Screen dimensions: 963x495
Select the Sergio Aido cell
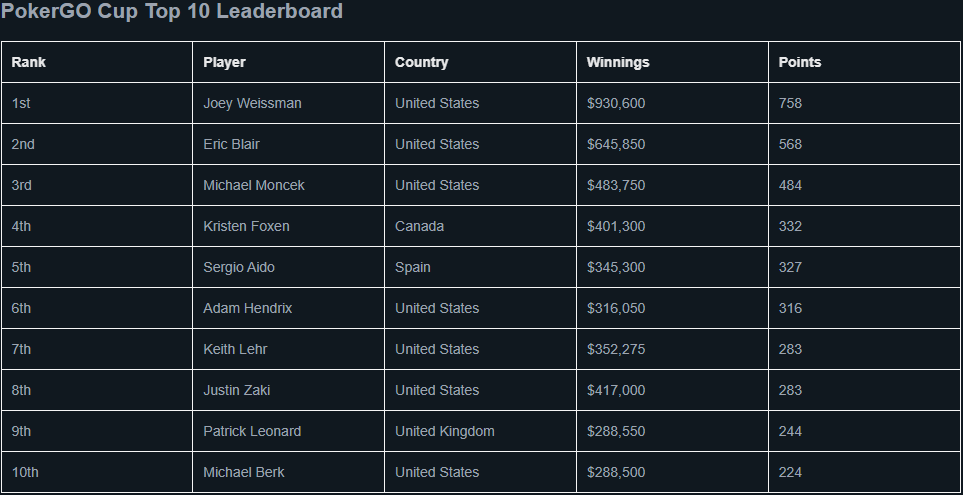[289, 267]
